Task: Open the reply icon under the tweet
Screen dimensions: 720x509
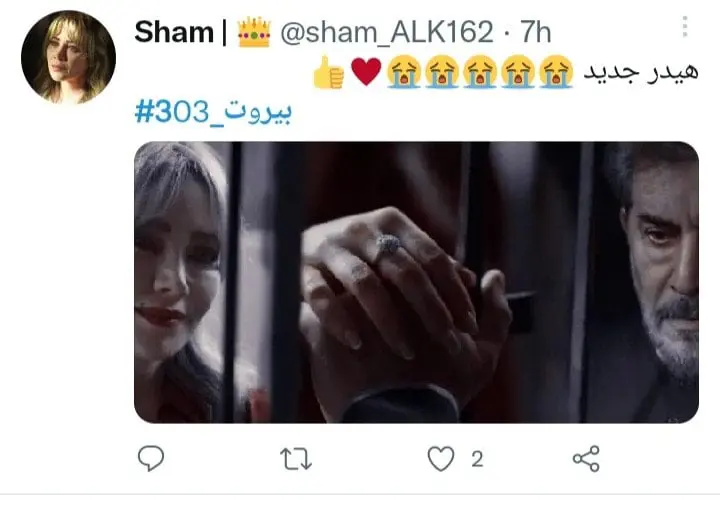Action: (151, 458)
